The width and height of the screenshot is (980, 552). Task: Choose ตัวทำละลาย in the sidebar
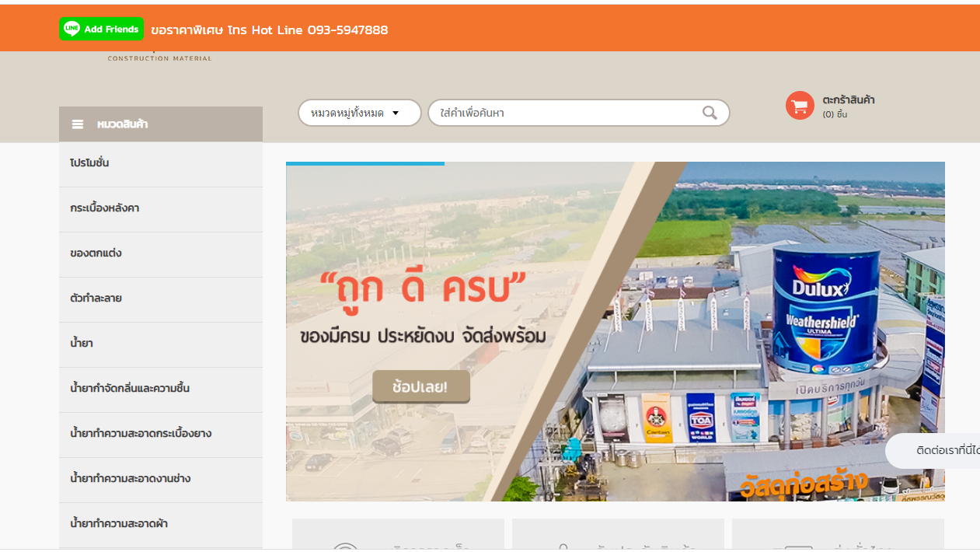coord(161,299)
